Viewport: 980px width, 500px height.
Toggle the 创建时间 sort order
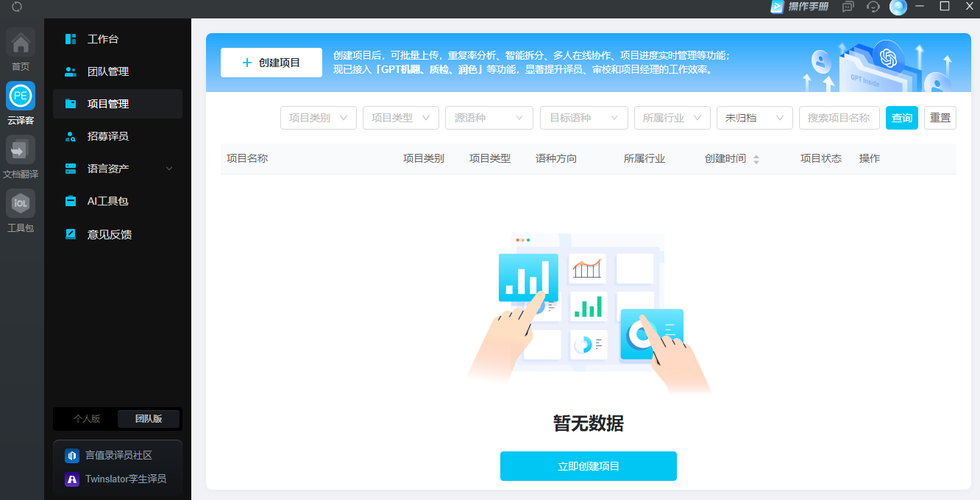point(756,158)
